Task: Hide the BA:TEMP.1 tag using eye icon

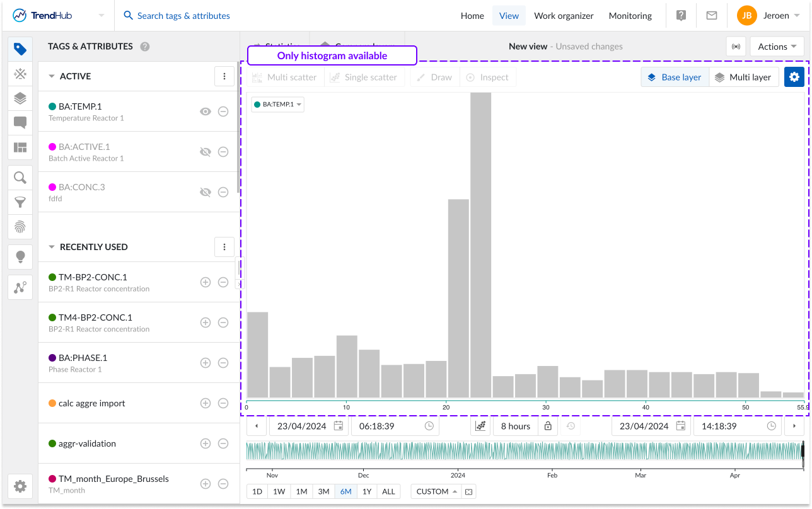Action: pyautogui.click(x=205, y=112)
